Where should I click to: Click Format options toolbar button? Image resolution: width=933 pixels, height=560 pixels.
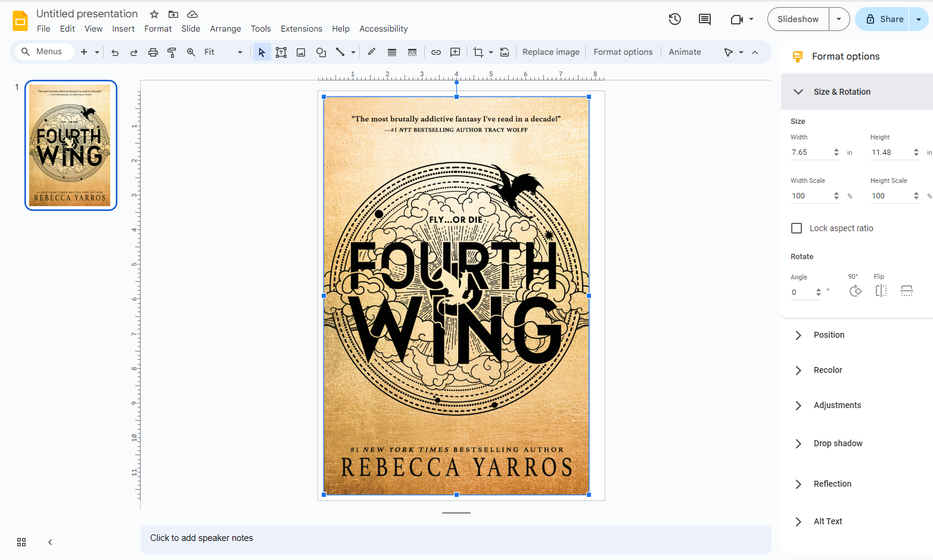pos(623,52)
